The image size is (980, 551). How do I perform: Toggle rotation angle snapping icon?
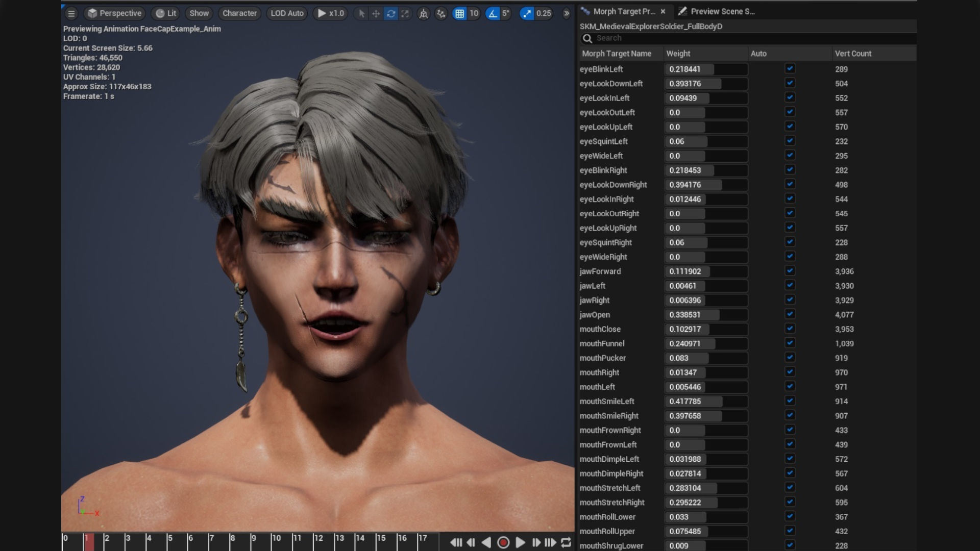point(492,13)
